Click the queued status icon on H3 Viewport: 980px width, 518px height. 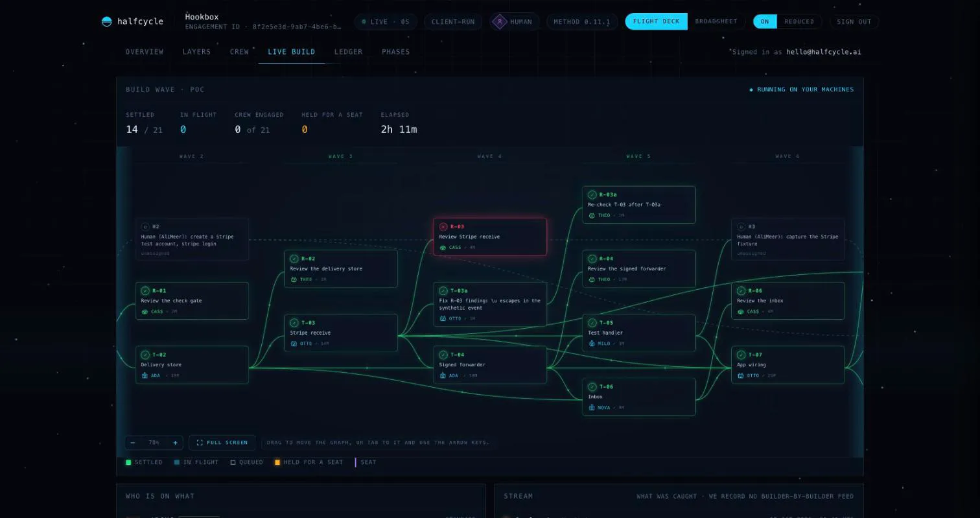point(741,227)
